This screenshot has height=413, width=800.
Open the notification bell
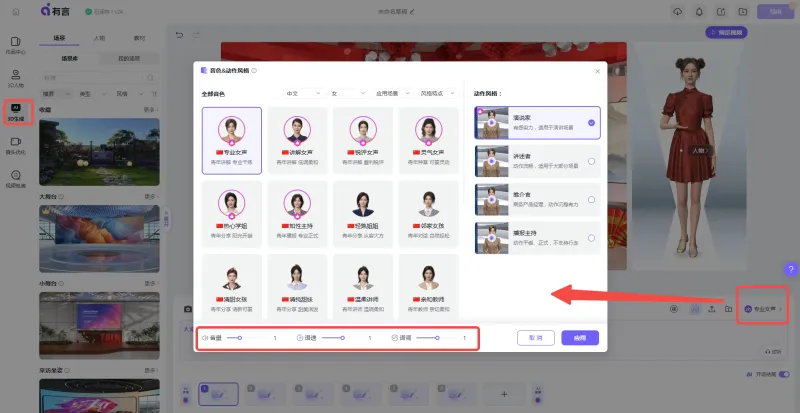[699, 11]
